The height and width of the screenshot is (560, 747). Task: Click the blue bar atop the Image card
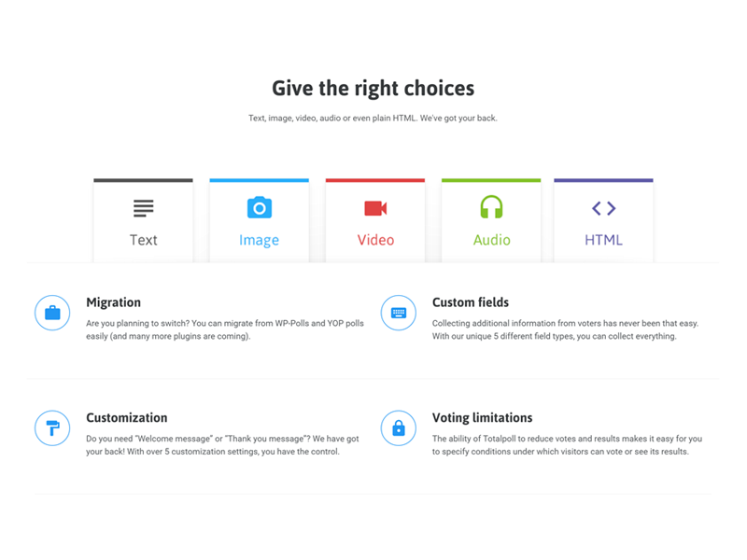[x=260, y=180]
